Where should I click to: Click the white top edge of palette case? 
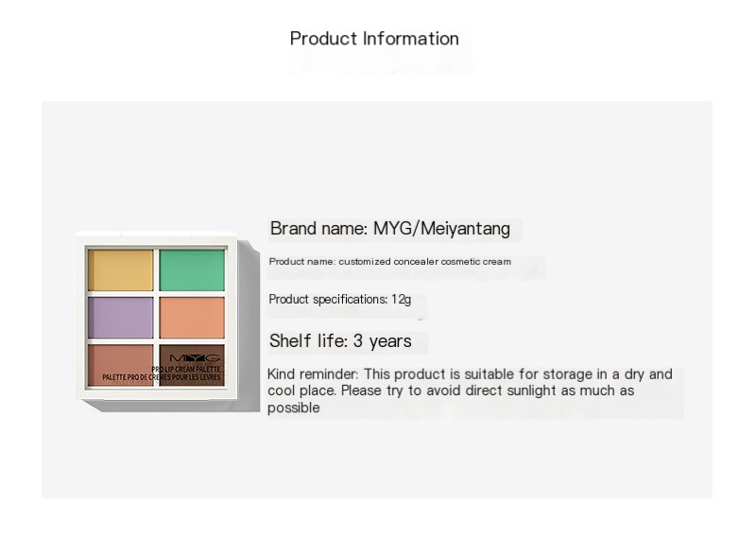(156, 238)
